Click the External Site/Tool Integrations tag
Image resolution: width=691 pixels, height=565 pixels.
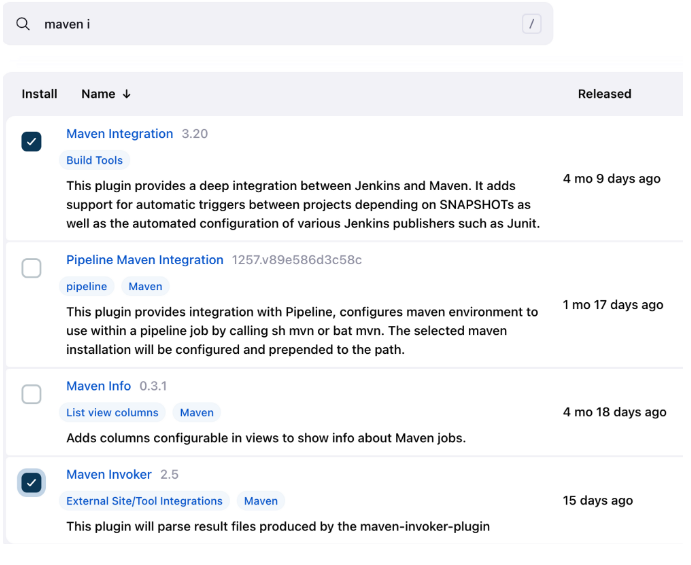(x=144, y=501)
